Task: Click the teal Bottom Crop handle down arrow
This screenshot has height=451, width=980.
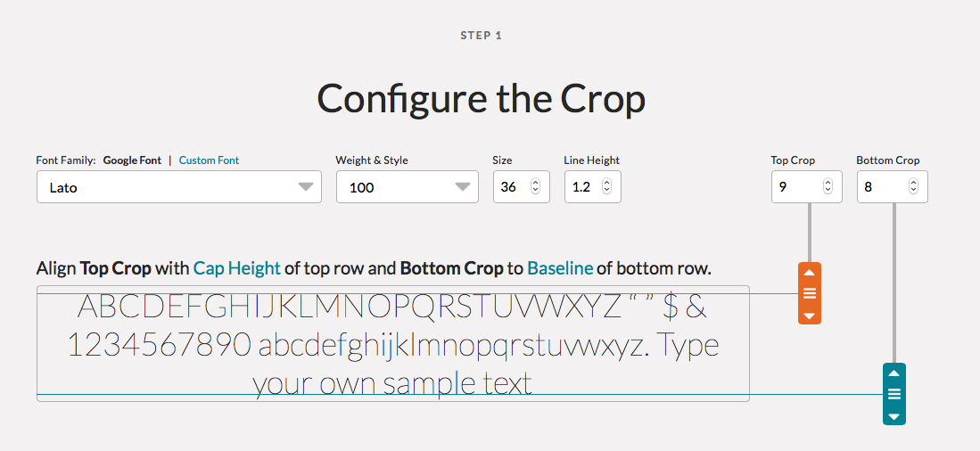Action: tap(894, 416)
